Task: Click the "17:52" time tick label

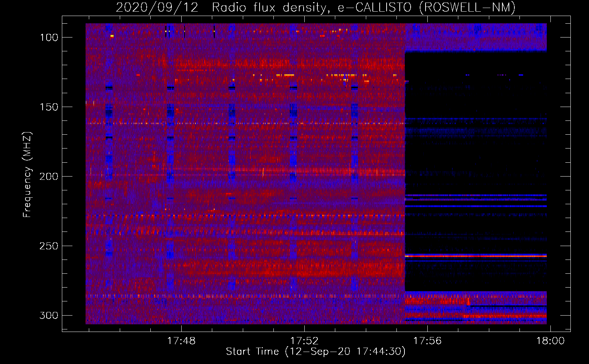Action: click(x=304, y=341)
